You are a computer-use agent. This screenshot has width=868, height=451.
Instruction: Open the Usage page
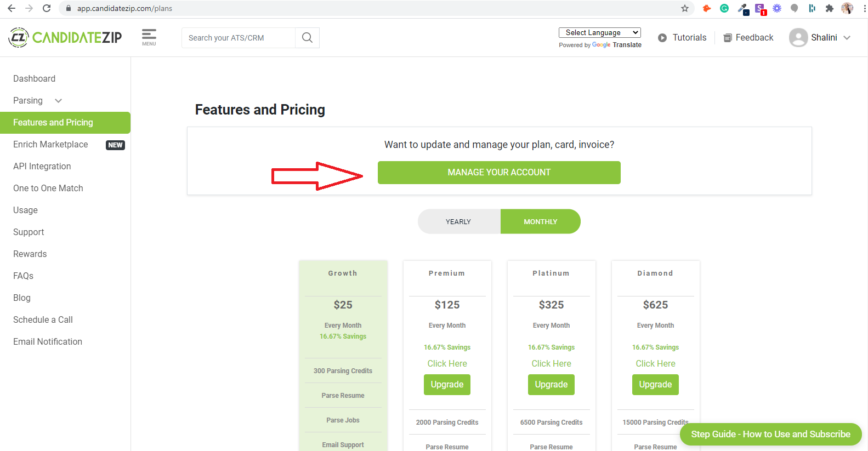coord(25,210)
